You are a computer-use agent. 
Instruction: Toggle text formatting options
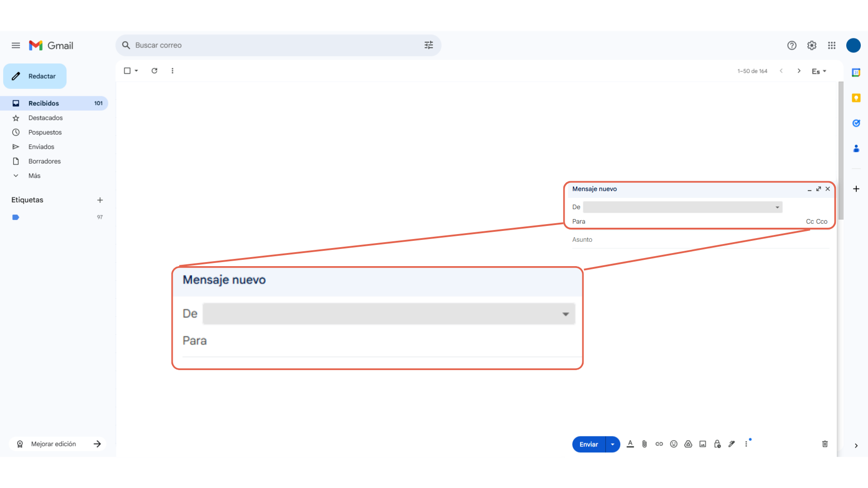pyautogui.click(x=630, y=444)
